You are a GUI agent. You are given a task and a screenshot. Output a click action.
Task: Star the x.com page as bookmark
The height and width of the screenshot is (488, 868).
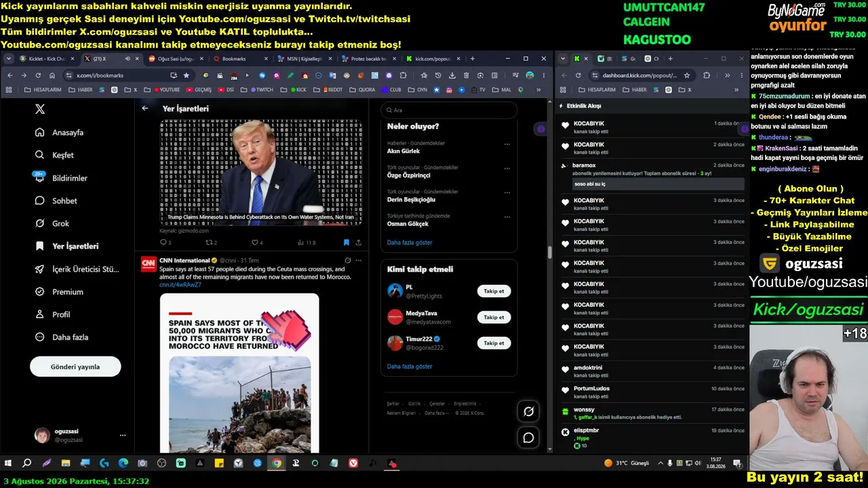(x=186, y=75)
